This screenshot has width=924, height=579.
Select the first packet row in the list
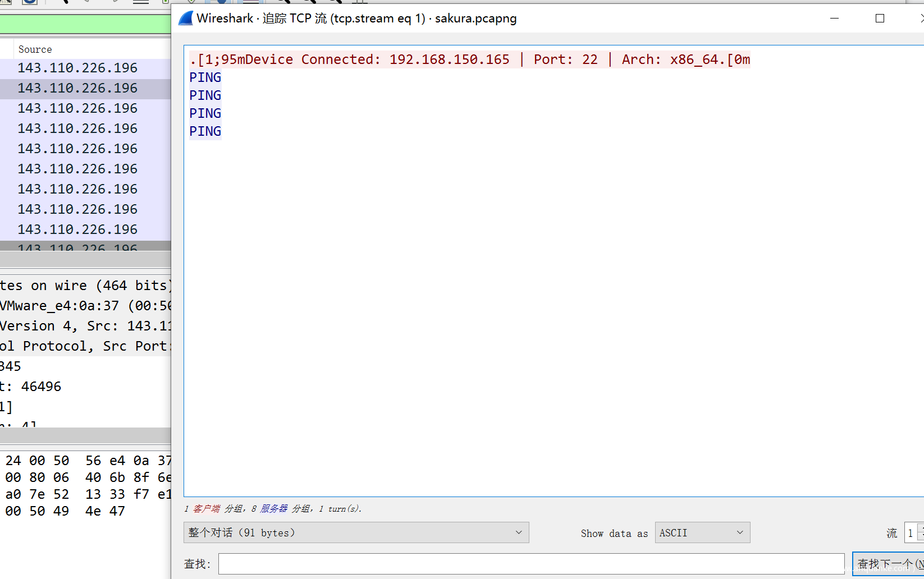(x=77, y=68)
